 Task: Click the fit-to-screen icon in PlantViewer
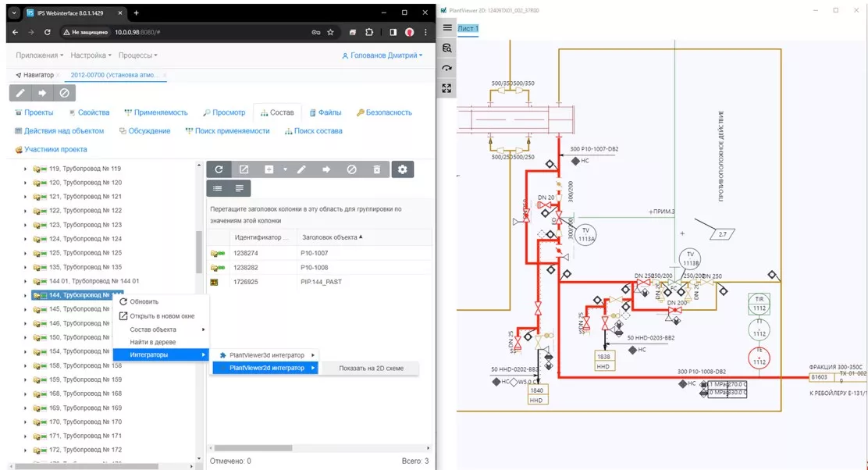pyautogui.click(x=447, y=88)
